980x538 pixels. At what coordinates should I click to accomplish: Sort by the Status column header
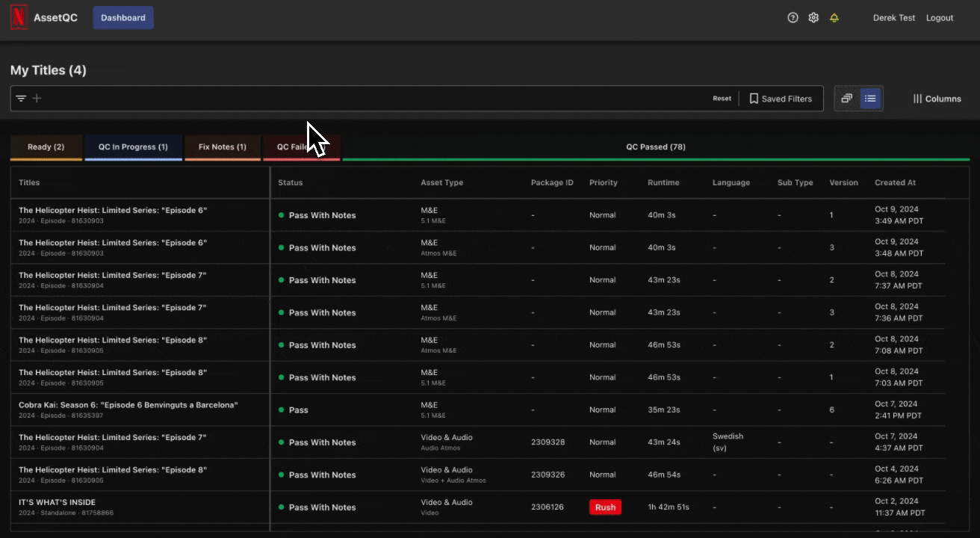click(x=291, y=182)
